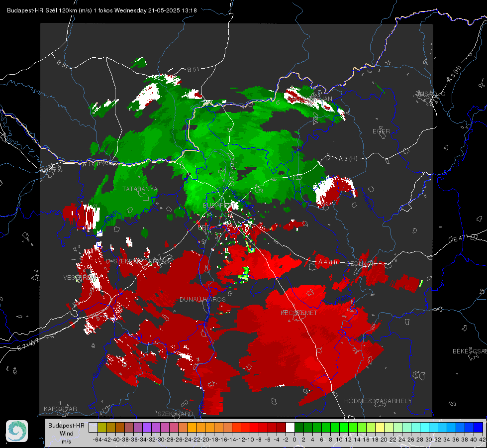The width and height of the screenshot is (487, 448).
Task: Select the DUNAUJVAROS city label
Action: coord(202,299)
